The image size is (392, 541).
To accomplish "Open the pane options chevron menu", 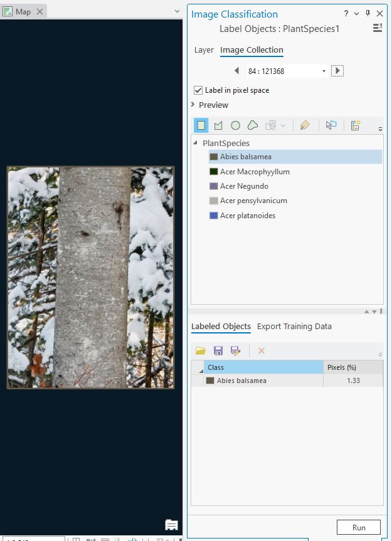I will click(357, 14).
